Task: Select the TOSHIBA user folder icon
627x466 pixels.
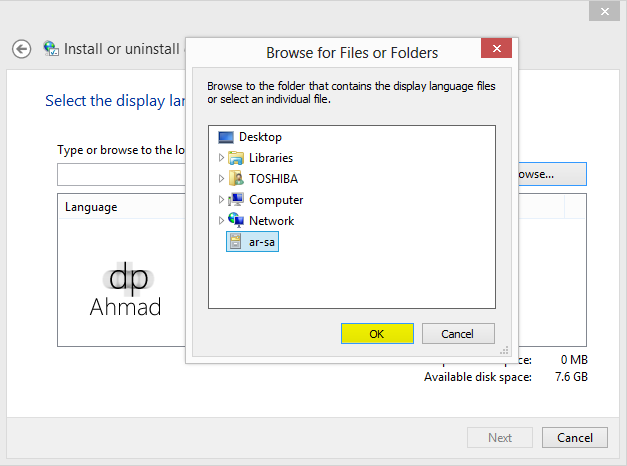Action: tap(236, 179)
